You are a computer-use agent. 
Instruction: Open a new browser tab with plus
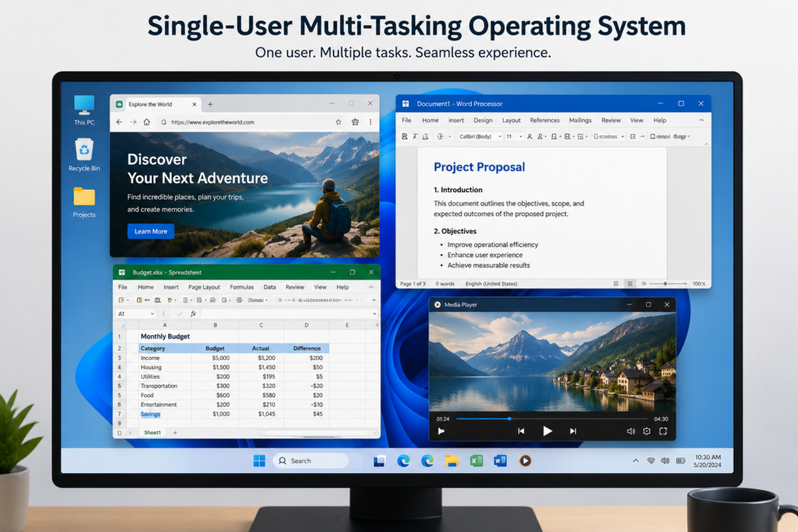click(210, 105)
